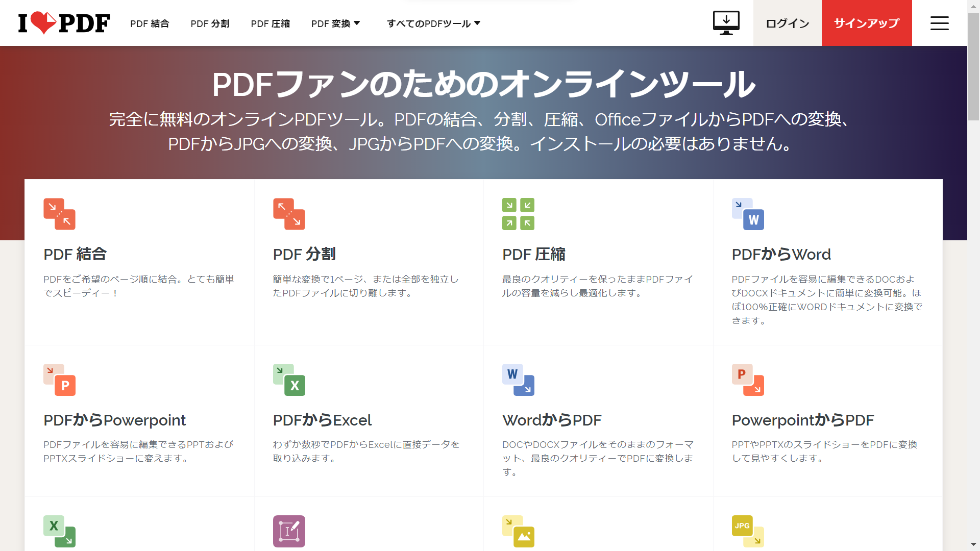This screenshot has height=551, width=980.
Task: Click the red サインアップ button
Action: point(866,23)
